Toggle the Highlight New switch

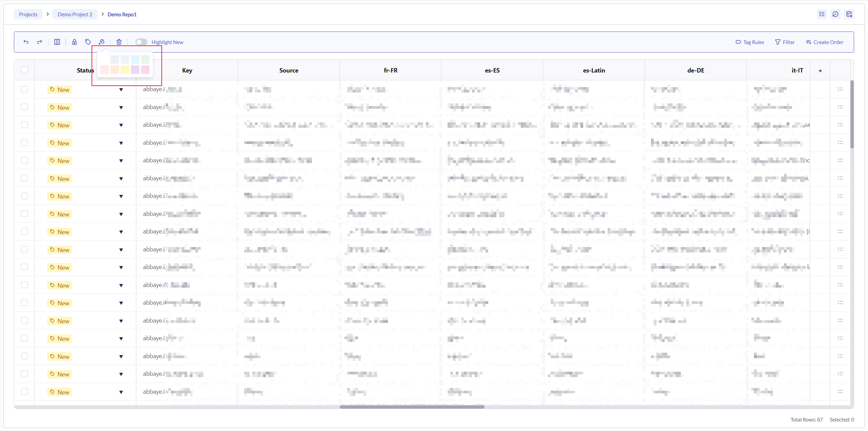click(x=141, y=42)
